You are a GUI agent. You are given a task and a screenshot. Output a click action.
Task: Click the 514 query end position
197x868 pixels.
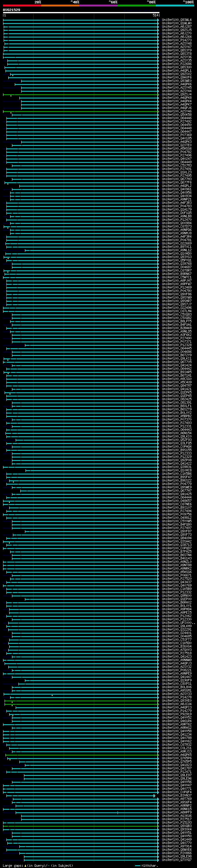(155, 15)
